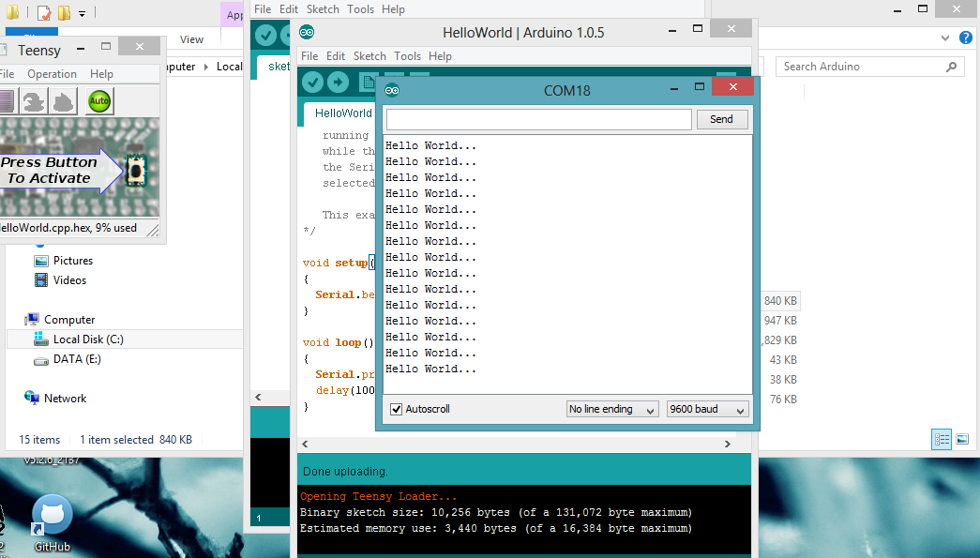Toggle the Autoscroll checkbox
Image resolution: width=980 pixels, height=558 pixels.
(x=397, y=409)
